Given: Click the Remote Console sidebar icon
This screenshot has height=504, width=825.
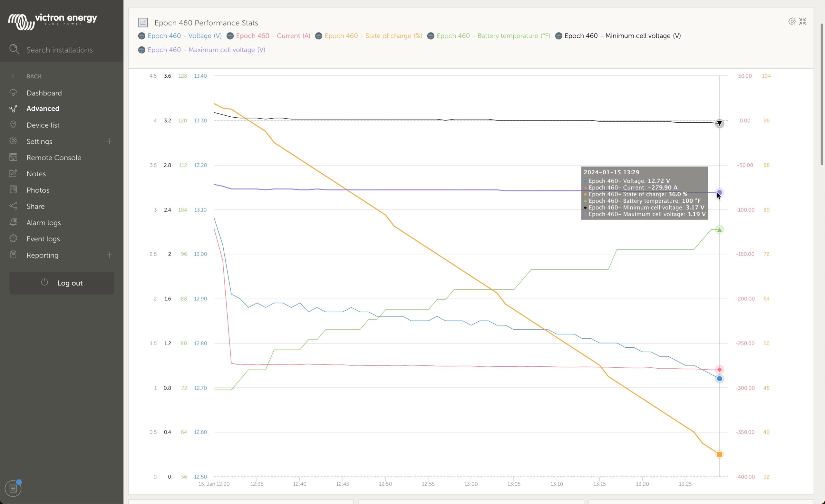Looking at the screenshot, I should (14, 157).
